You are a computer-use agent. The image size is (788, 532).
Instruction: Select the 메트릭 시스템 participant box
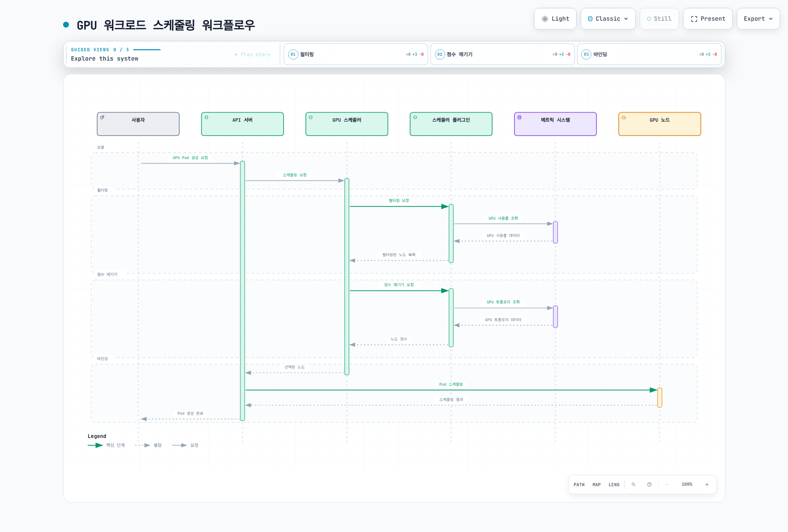point(556,124)
